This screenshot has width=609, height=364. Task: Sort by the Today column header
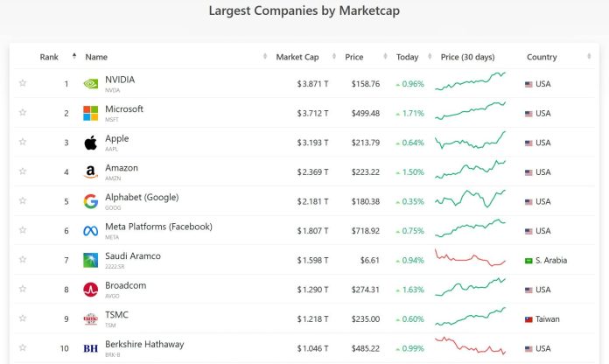point(407,57)
